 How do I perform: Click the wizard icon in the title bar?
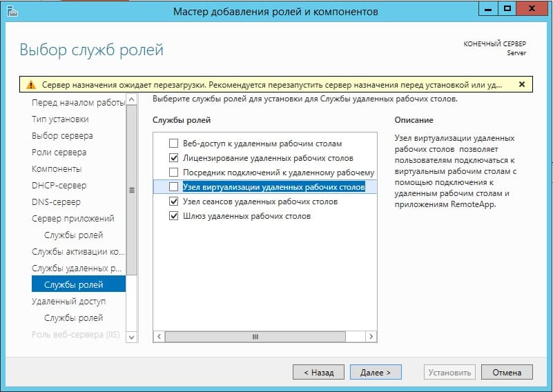pyautogui.click(x=12, y=11)
